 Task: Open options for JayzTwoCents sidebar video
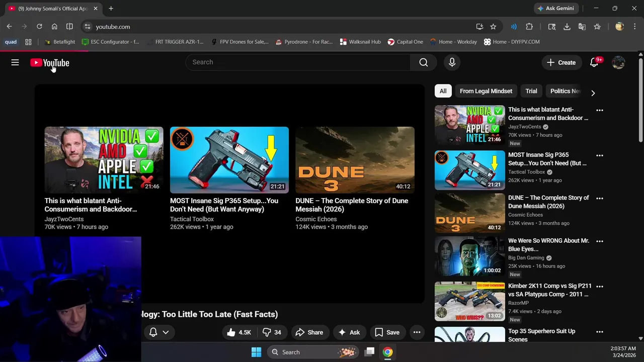click(x=600, y=110)
